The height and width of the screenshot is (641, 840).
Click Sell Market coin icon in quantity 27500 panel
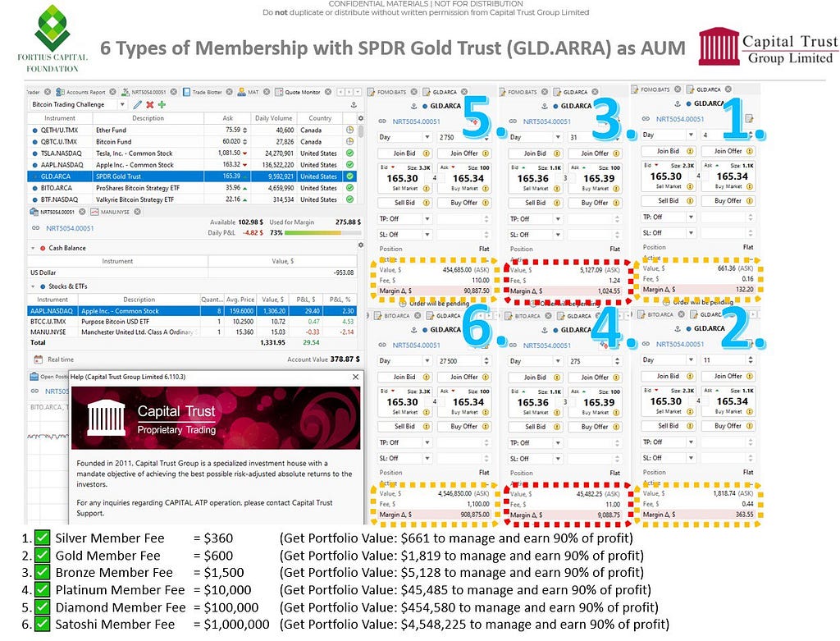427,412
